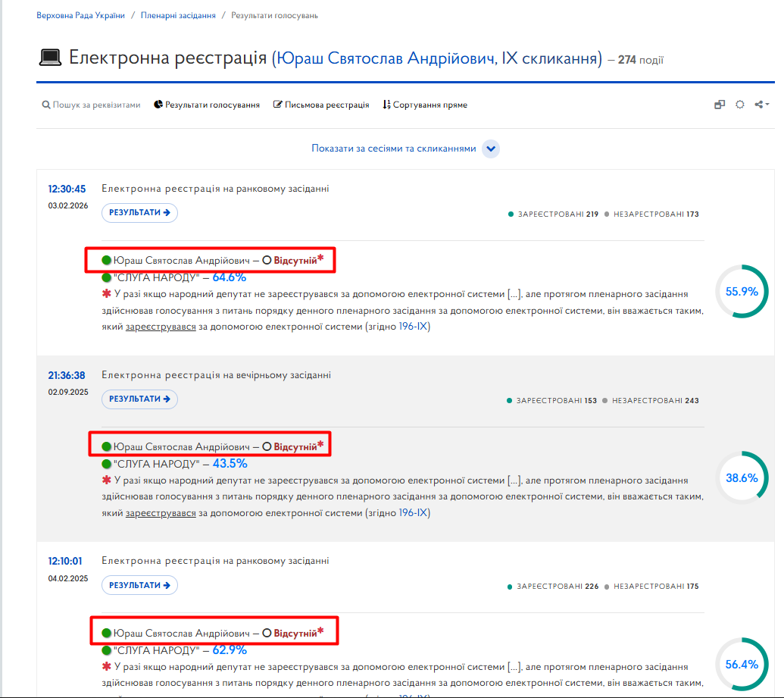Click the green dot before "СЛУГА НАРОДУ" – 64.6%
The image size is (784, 698).
[x=107, y=277]
